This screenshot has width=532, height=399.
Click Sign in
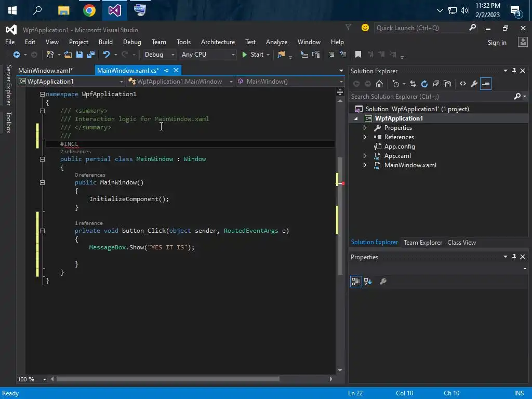(497, 43)
